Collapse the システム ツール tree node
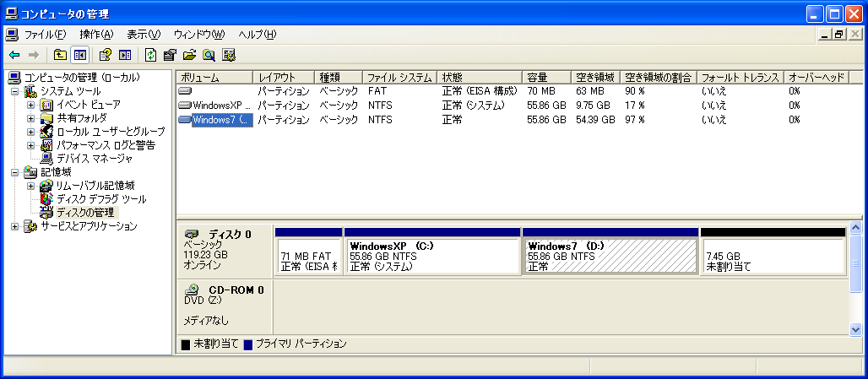Image resolution: width=868 pixels, height=379 pixels. (14, 90)
